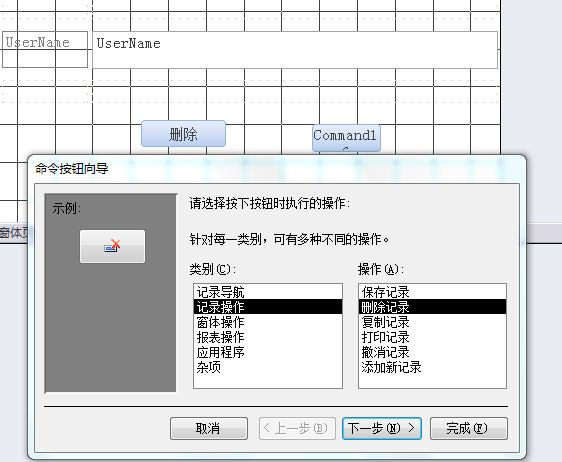Choose 删除记录 in the actions list
The image size is (562, 462).
point(432,307)
